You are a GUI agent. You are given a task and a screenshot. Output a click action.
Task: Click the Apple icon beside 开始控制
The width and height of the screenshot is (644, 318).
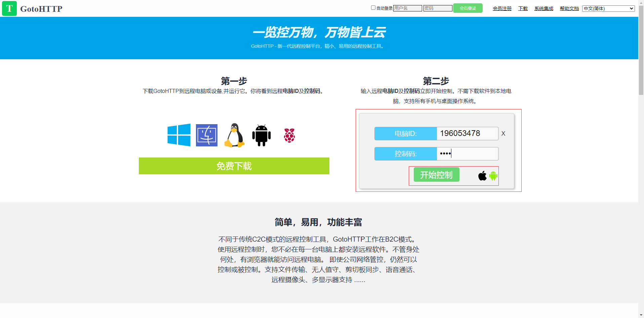pyautogui.click(x=483, y=175)
